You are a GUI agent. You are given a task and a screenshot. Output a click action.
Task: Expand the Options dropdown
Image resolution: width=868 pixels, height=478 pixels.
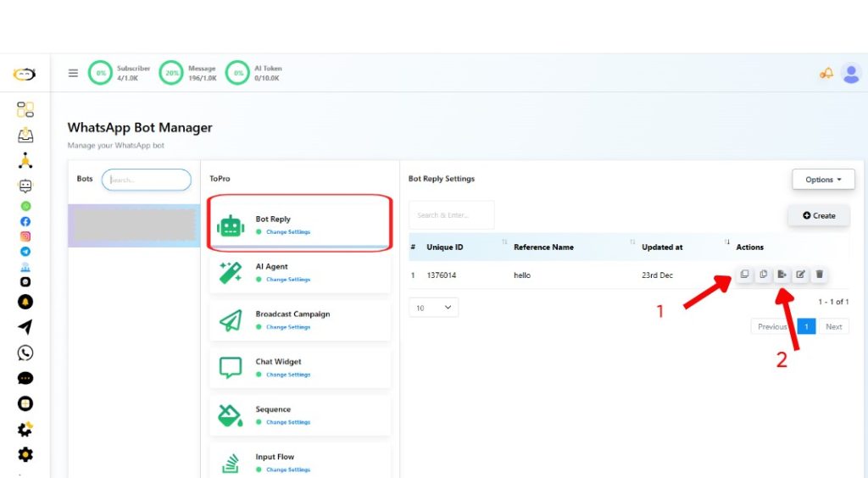[823, 180]
